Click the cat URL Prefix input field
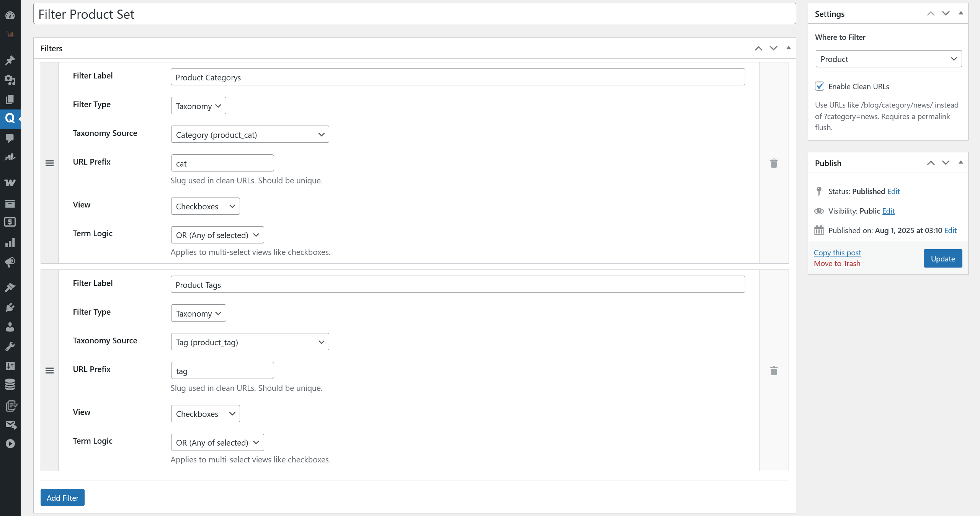 click(x=222, y=163)
